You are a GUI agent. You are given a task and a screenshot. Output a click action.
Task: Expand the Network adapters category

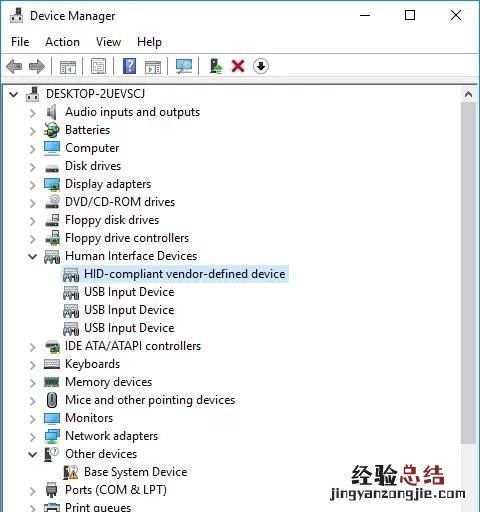32,437
